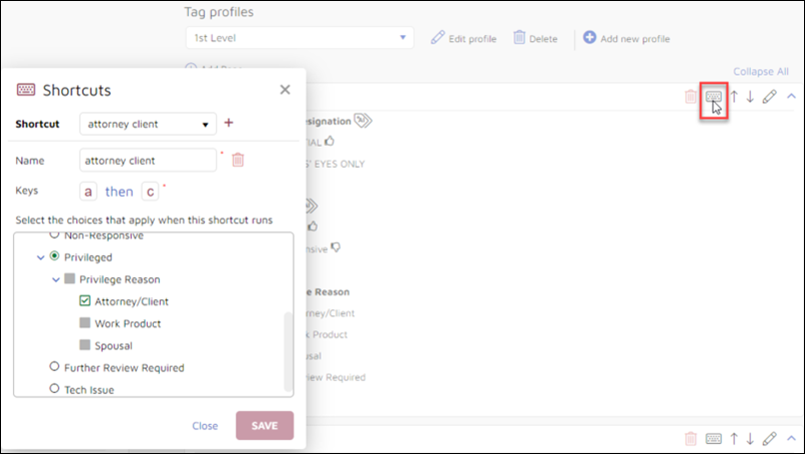Open shortcuts via highlighted keyboard icon
Screen dimensions: 805x454
tap(714, 97)
